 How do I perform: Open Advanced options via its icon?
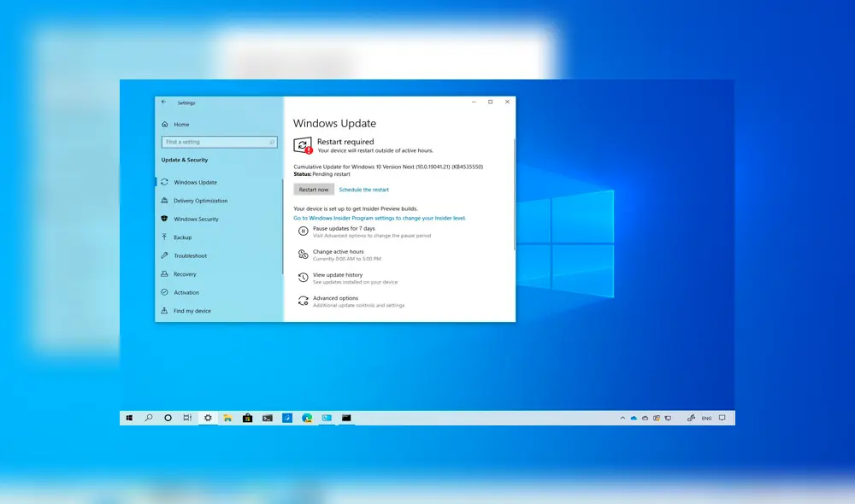(303, 301)
